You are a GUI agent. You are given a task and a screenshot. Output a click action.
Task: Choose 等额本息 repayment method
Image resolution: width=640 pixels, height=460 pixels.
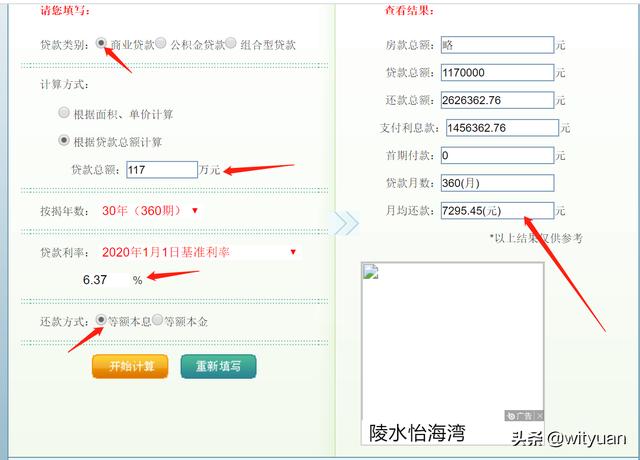tap(101, 321)
